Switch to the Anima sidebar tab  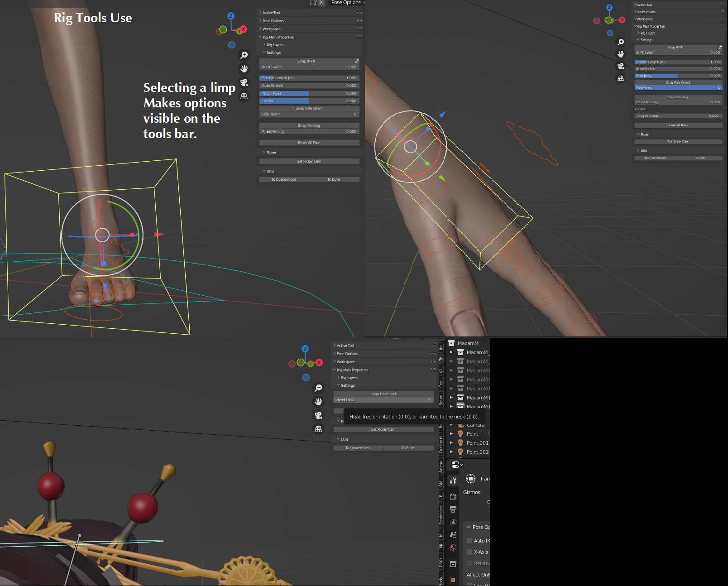441,467
